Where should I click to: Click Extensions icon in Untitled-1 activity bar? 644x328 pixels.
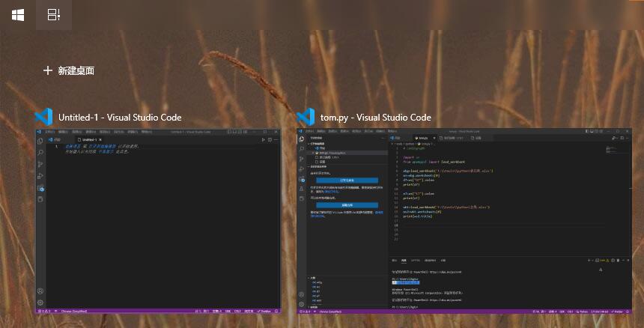click(40, 188)
